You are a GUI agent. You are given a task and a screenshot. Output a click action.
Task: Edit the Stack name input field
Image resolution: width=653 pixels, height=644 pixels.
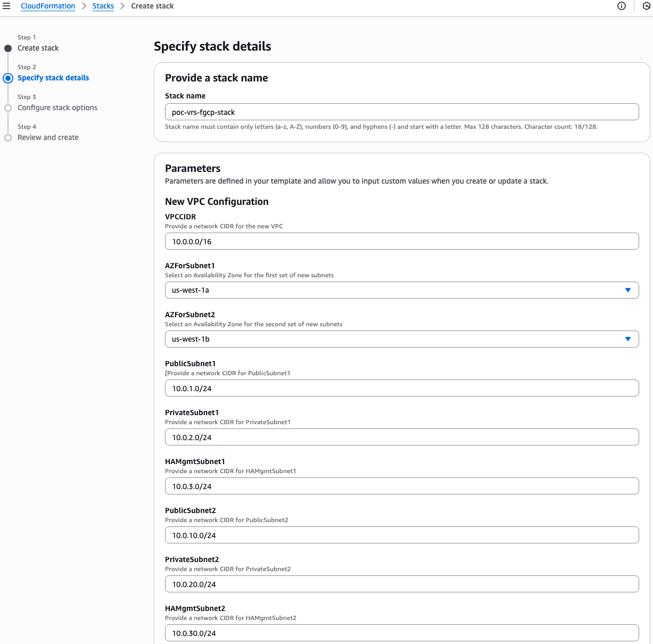tap(402, 112)
